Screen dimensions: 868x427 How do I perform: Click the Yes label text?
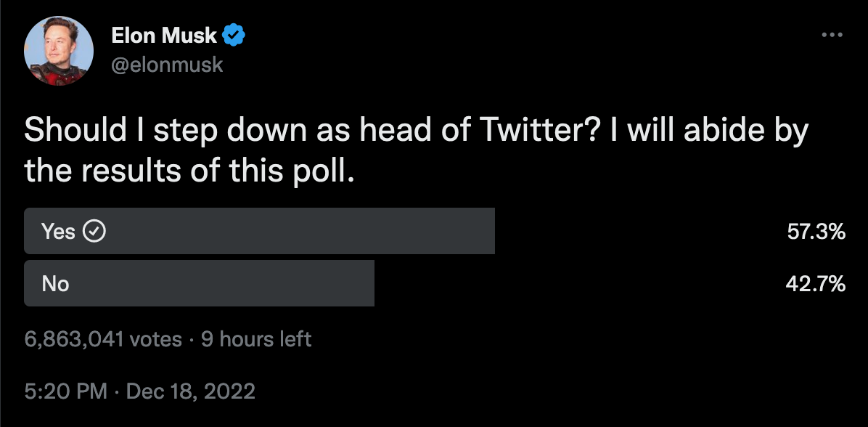pos(58,232)
